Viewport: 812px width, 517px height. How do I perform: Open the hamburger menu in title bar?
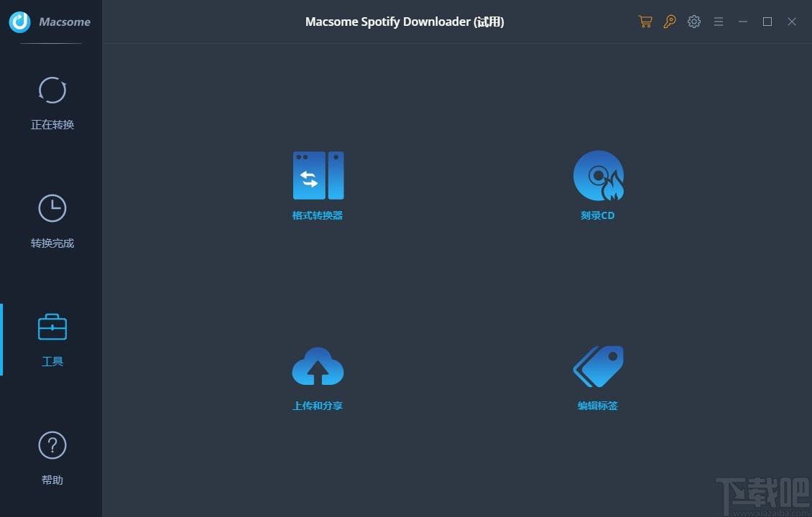click(718, 22)
